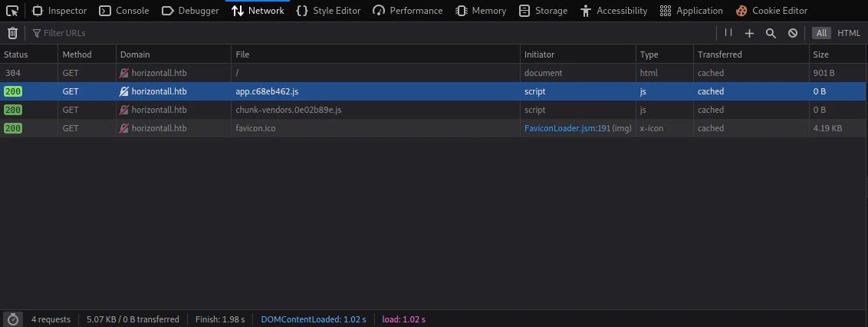Sort by the Type column header

[x=664, y=54]
